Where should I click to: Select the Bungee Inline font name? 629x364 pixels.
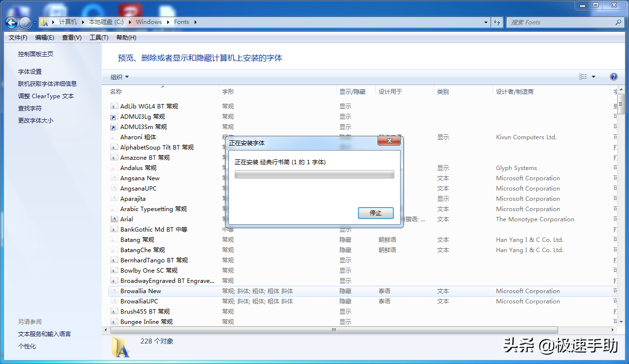coord(147,321)
